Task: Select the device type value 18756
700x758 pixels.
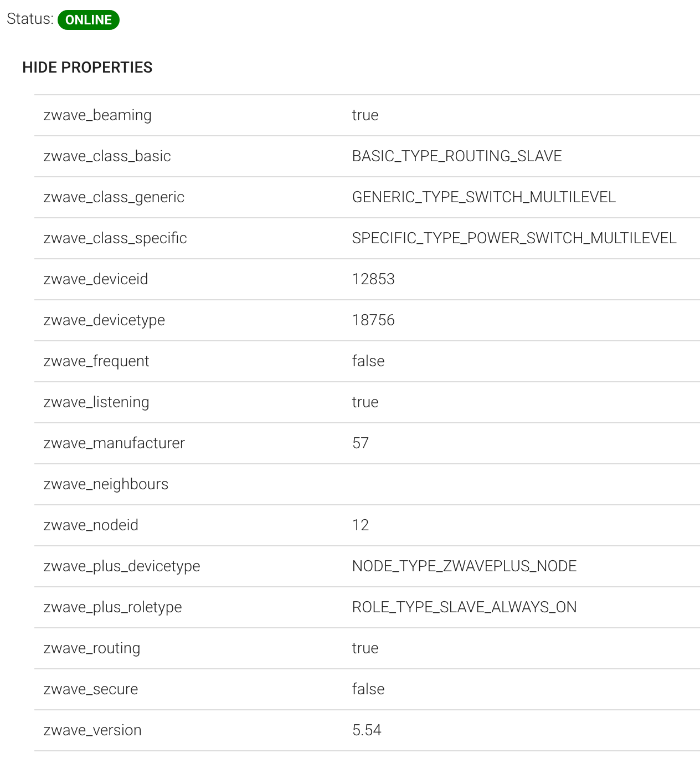Action: 373,320
